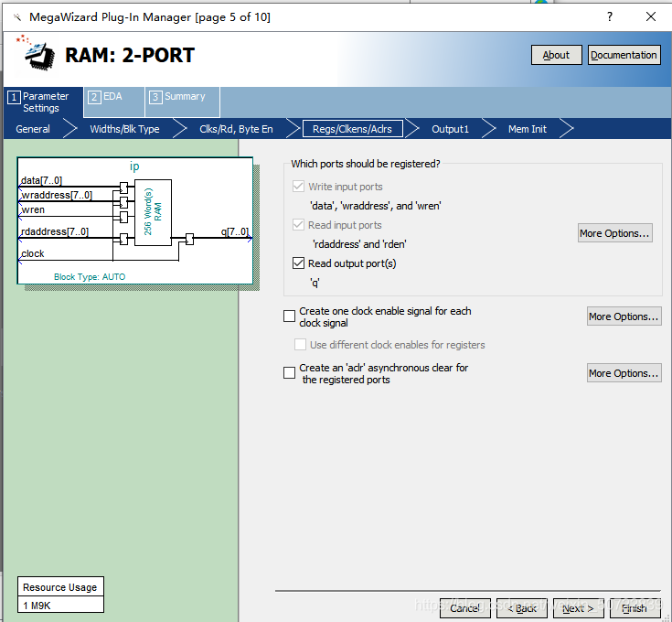Switch to the EDA tab
Screen dimensions: 672x622
point(113,102)
